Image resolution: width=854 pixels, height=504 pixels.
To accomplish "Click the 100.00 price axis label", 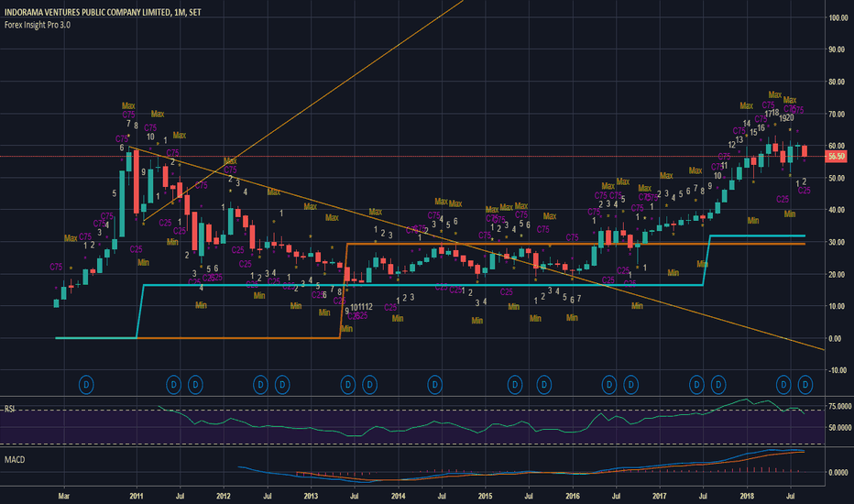I will pos(838,17).
